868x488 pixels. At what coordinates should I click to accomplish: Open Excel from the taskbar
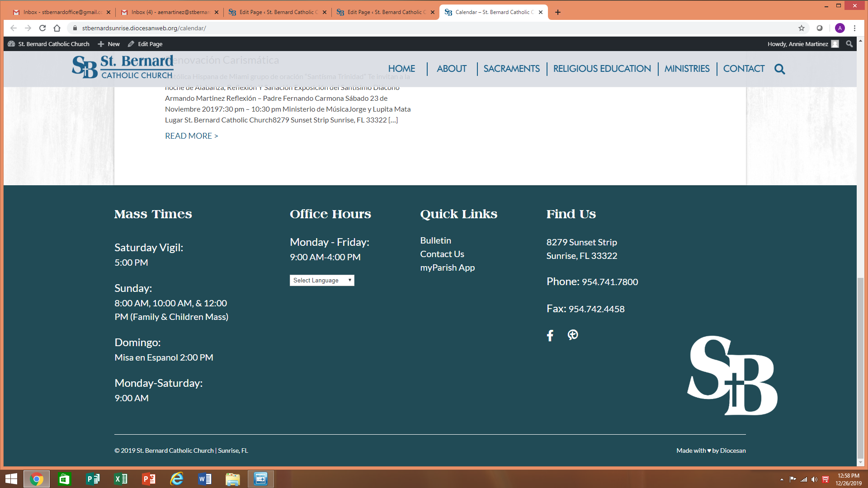tap(121, 479)
